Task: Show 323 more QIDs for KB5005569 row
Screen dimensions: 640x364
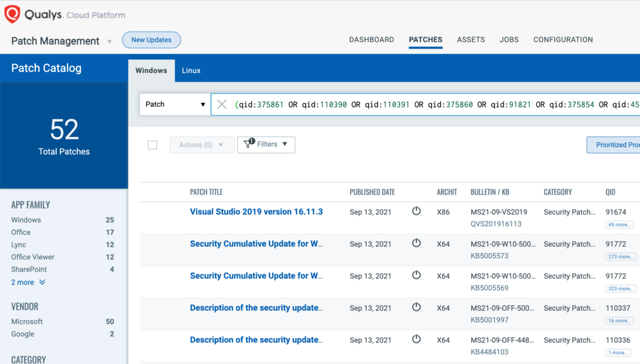Action: pyautogui.click(x=621, y=289)
